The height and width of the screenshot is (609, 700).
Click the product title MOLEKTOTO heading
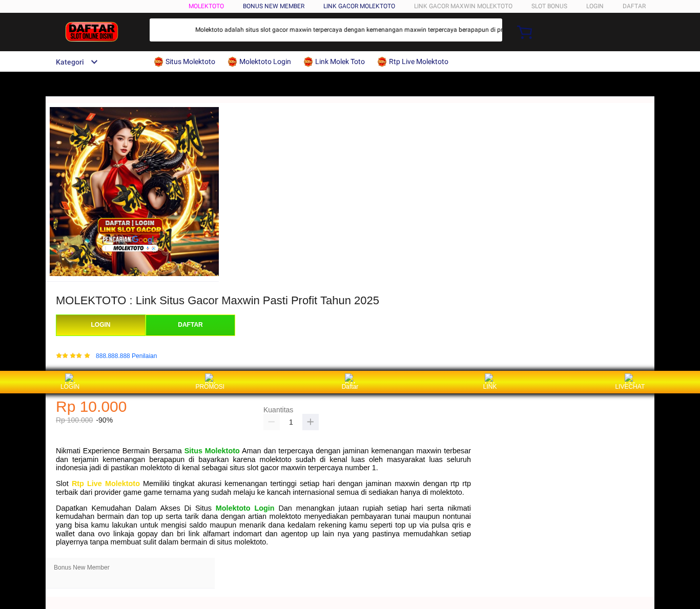coord(217,301)
